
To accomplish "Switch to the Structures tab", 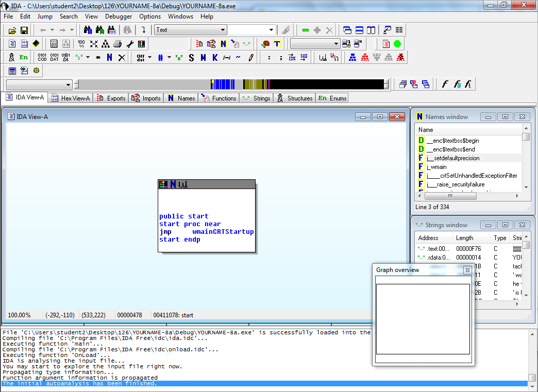I will click(295, 98).
